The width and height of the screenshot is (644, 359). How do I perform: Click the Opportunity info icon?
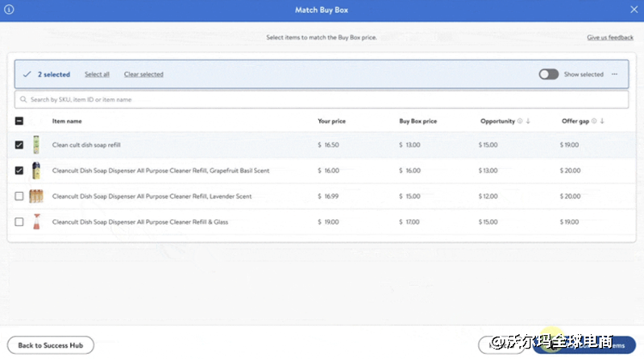pyautogui.click(x=520, y=122)
